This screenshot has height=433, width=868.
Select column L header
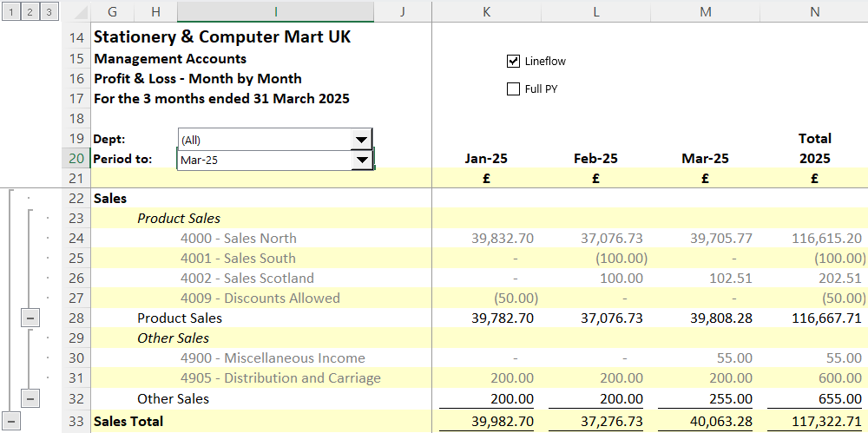point(596,11)
